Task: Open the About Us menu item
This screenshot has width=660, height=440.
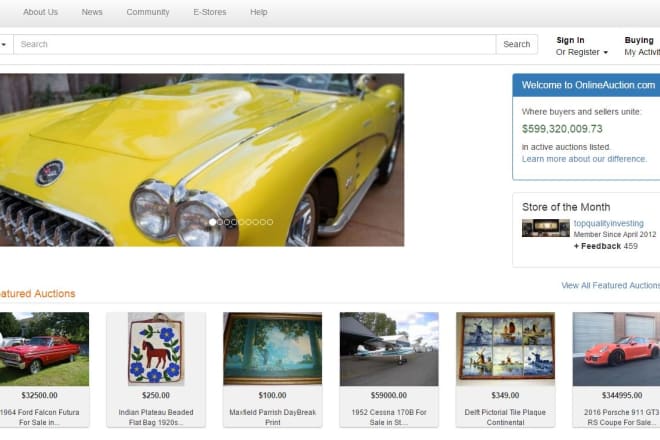Action: 40,12
